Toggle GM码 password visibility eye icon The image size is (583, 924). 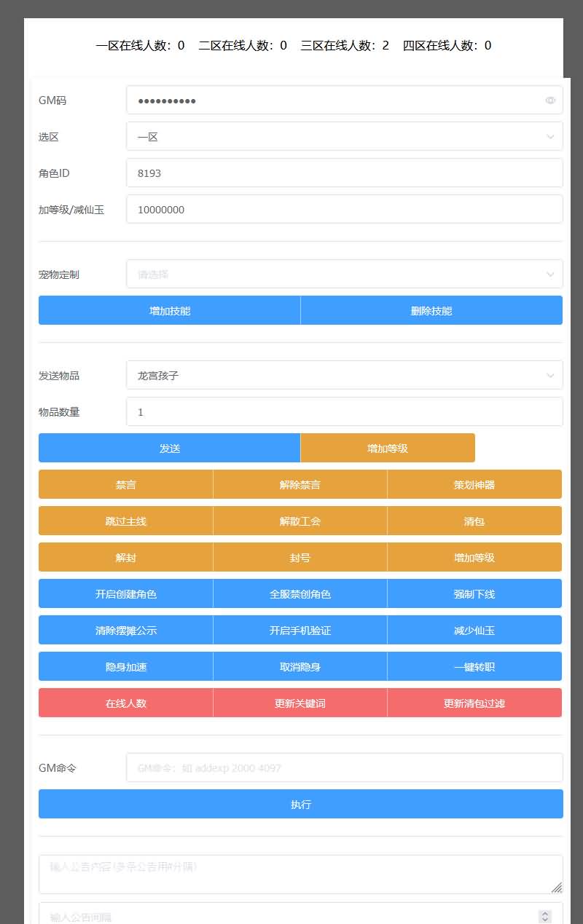pos(550,100)
